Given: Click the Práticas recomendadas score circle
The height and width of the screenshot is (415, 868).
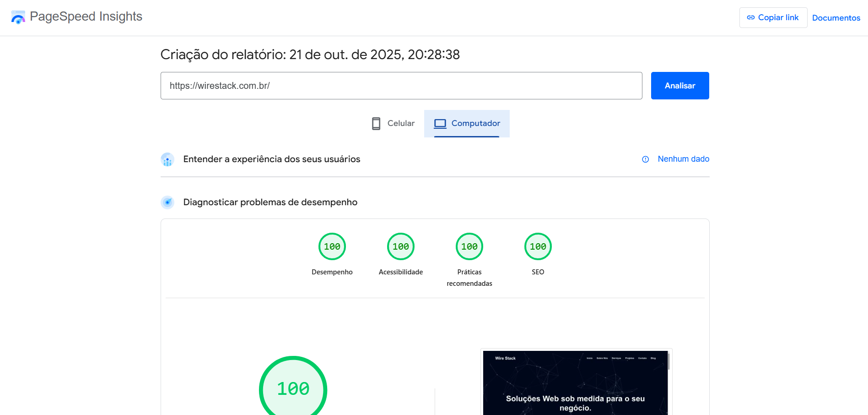Looking at the screenshot, I should click(x=469, y=246).
